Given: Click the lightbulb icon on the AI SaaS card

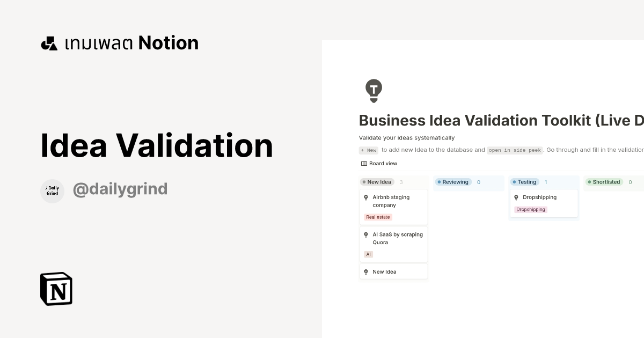Looking at the screenshot, I should (x=366, y=234).
